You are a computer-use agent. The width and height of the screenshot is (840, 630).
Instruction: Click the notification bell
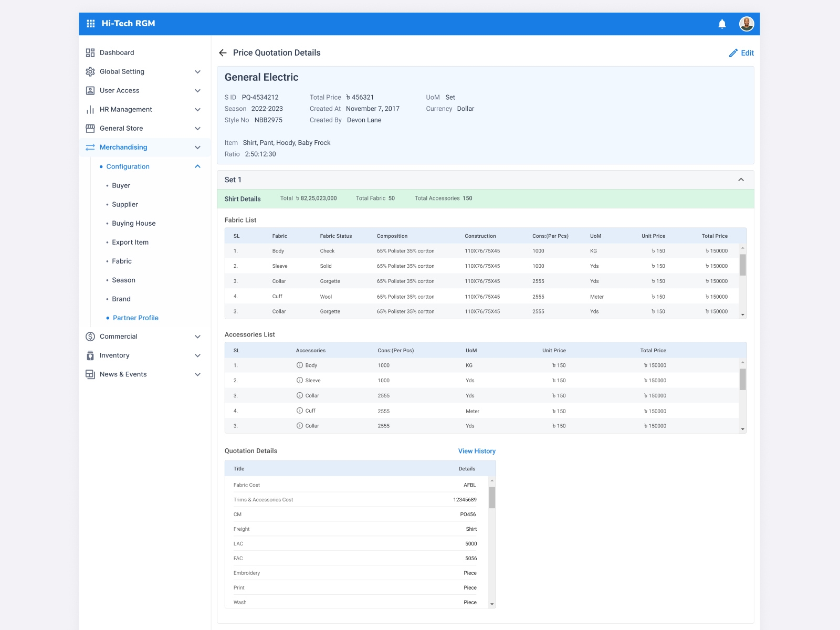[x=722, y=24]
